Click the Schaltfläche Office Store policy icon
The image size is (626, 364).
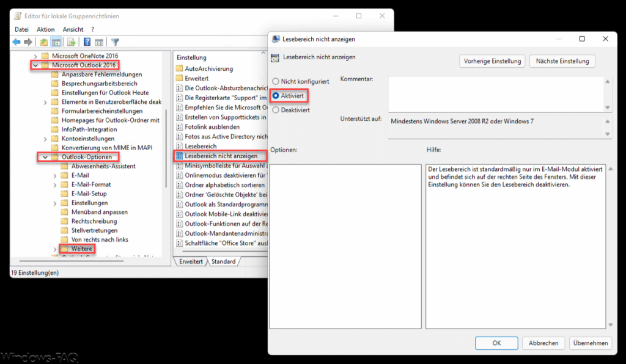point(179,243)
